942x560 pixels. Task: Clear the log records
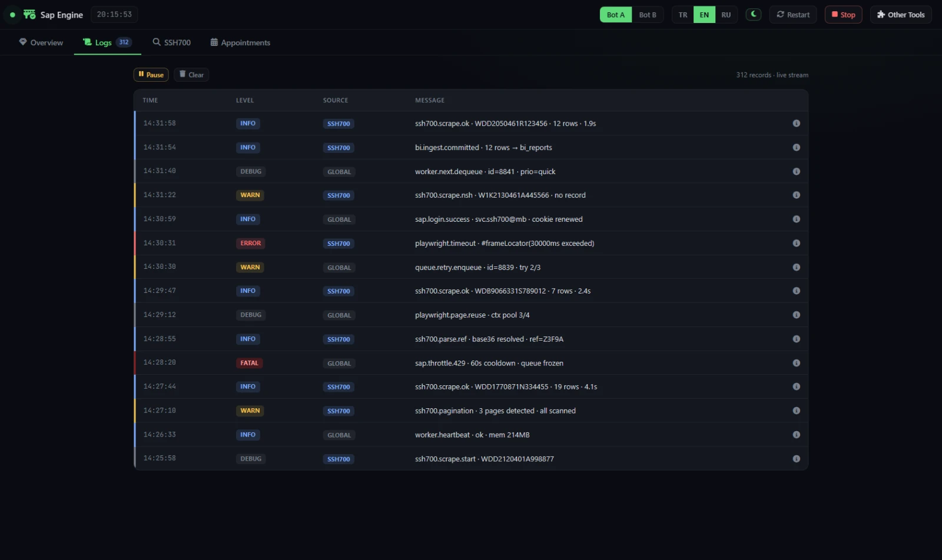click(x=191, y=75)
